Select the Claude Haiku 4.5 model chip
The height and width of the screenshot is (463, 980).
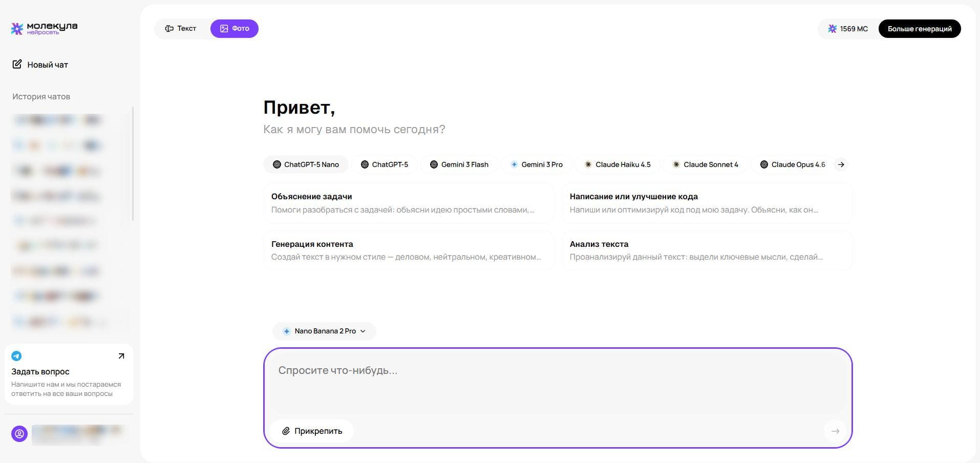[617, 164]
